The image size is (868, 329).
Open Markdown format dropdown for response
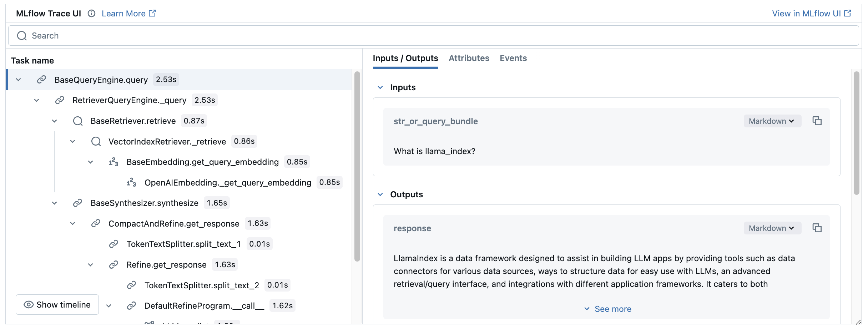click(x=772, y=228)
